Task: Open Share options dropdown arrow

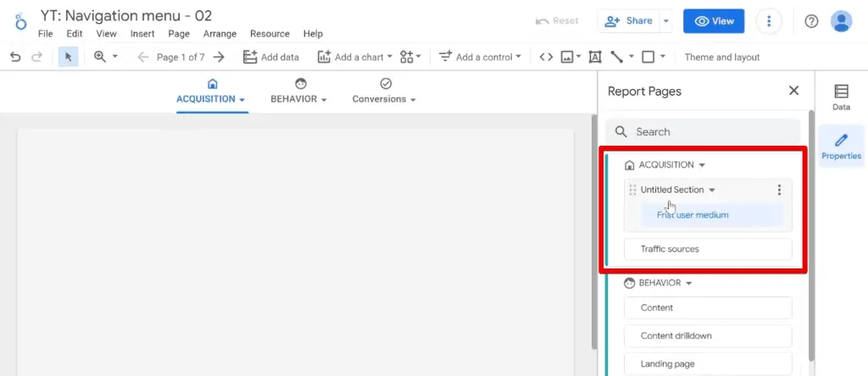Action: pyautogui.click(x=666, y=21)
